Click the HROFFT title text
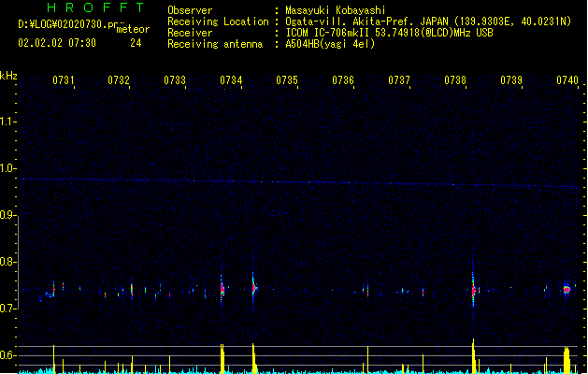The width and height of the screenshot is (588, 374). click(95, 7)
